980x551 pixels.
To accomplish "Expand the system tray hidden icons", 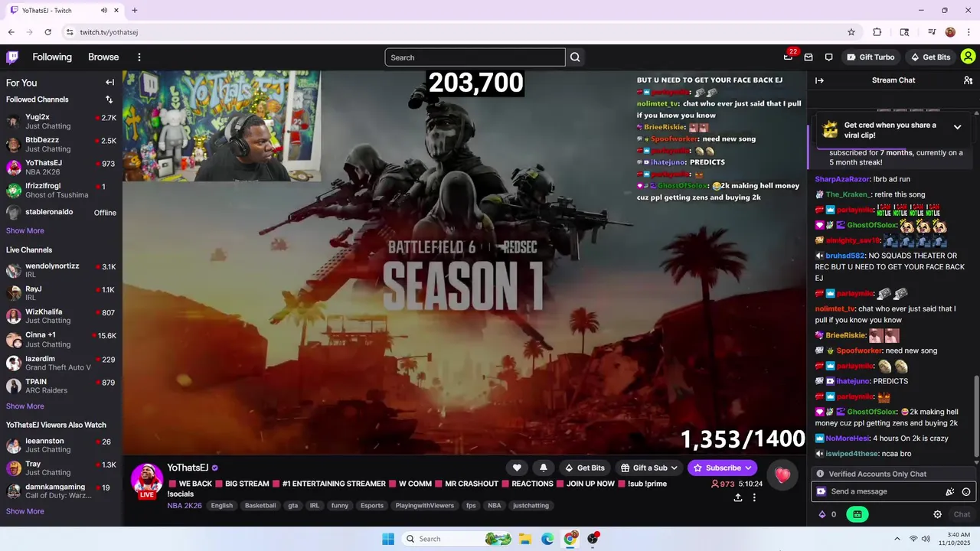I will 897,539.
